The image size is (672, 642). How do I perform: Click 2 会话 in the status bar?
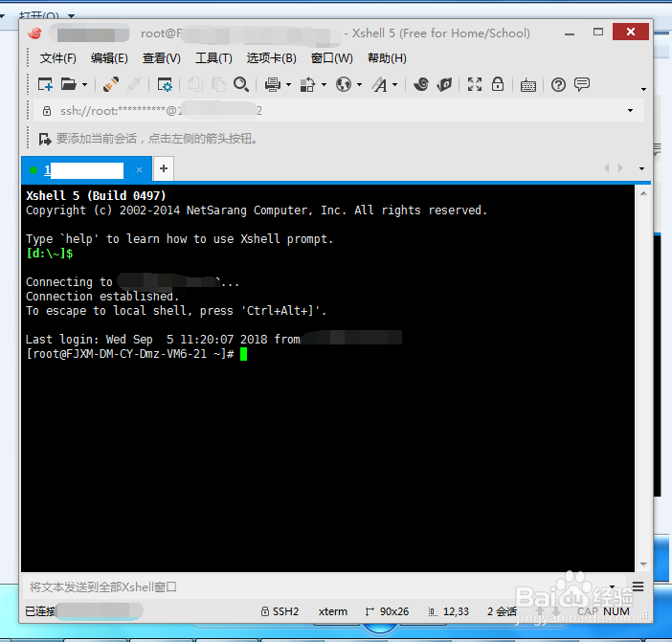(x=502, y=611)
